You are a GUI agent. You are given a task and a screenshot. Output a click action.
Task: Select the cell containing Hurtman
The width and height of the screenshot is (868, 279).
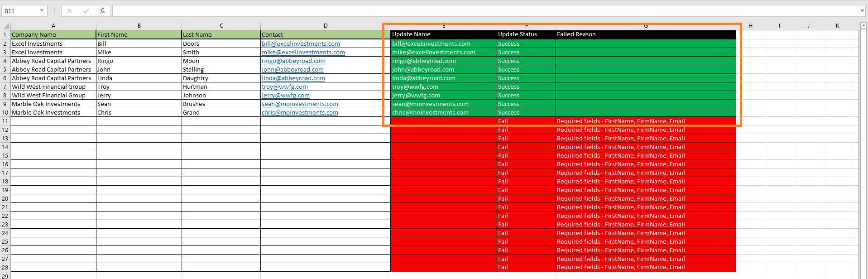[221, 87]
